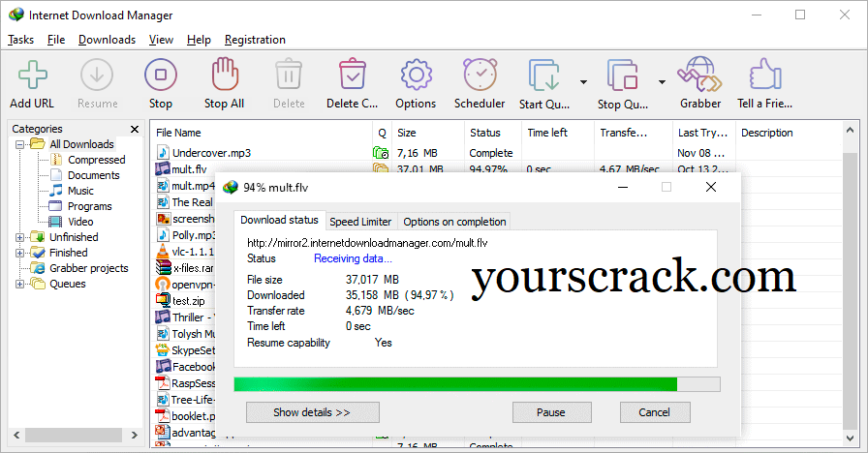The image size is (868, 453).
Task: Click the Resume toolbar icon
Action: tap(97, 75)
